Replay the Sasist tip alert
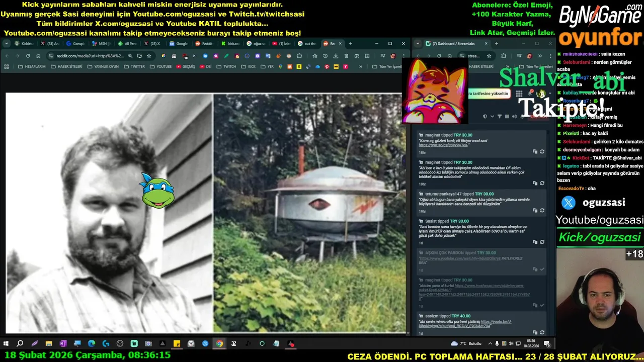 coord(542,242)
